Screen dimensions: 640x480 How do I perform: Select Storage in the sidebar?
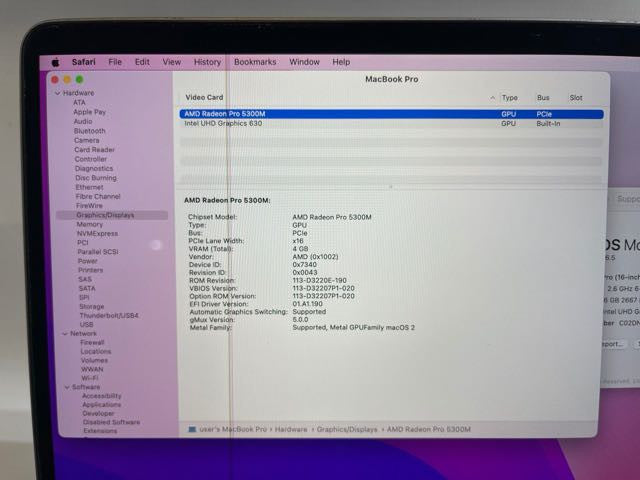(x=92, y=307)
